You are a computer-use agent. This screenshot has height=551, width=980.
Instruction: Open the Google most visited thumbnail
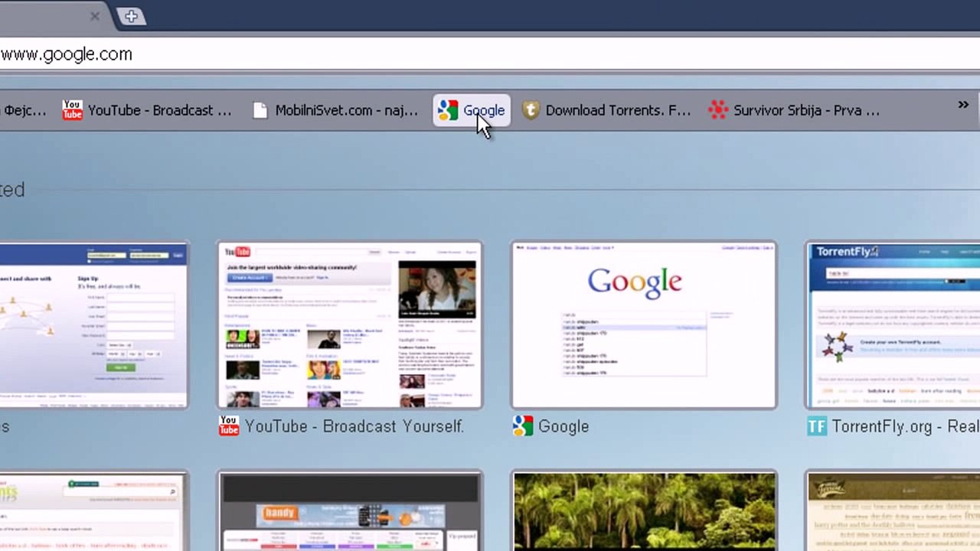644,325
